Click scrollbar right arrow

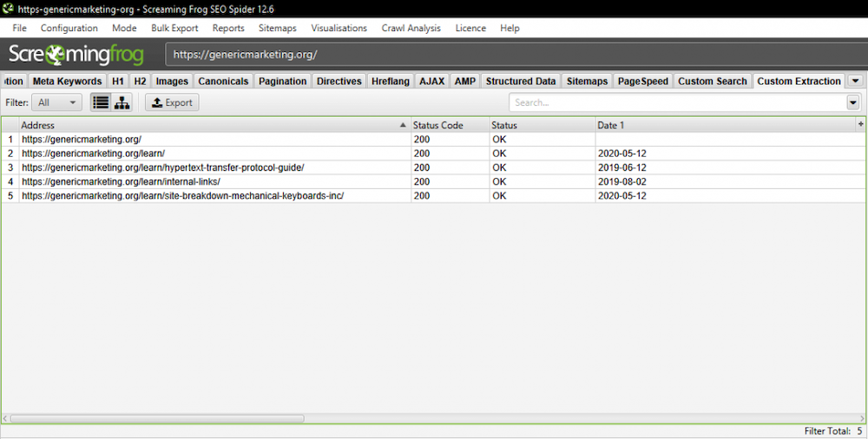(862, 418)
